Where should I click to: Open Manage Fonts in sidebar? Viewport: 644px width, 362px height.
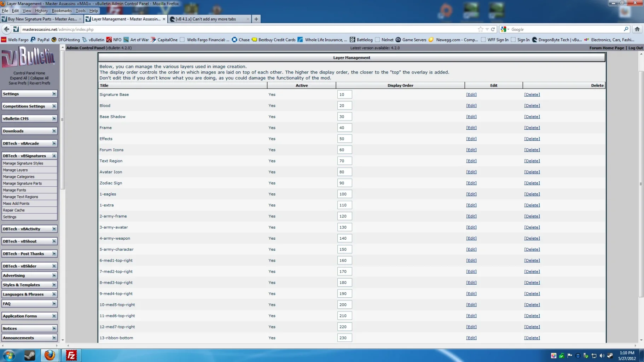tap(14, 190)
